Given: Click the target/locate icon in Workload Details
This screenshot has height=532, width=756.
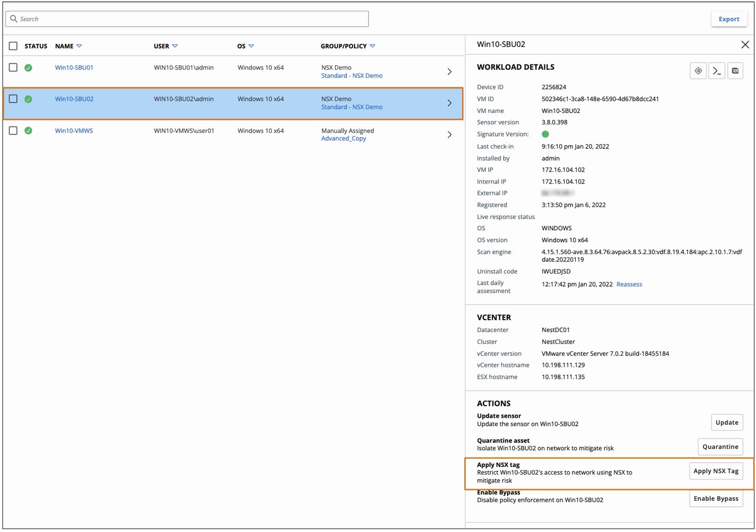Looking at the screenshot, I should point(698,71).
